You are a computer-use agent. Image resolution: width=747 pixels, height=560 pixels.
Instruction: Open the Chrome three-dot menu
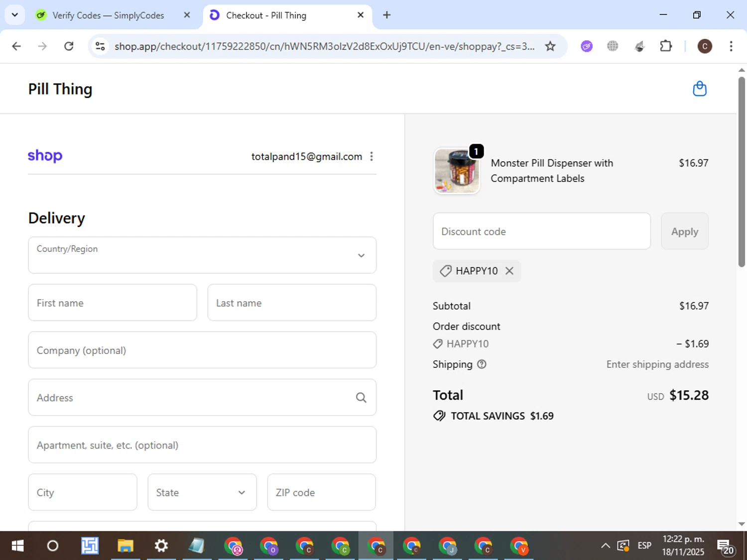click(x=731, y=46)
